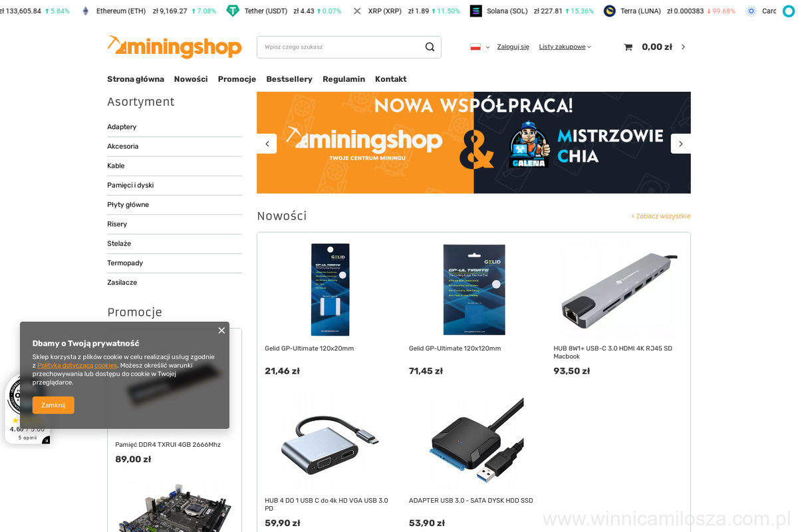The width and height of the screenshot is (798, 532).
Task: Expand the Listy zakupowe dropdown
Action: (565, 47)
